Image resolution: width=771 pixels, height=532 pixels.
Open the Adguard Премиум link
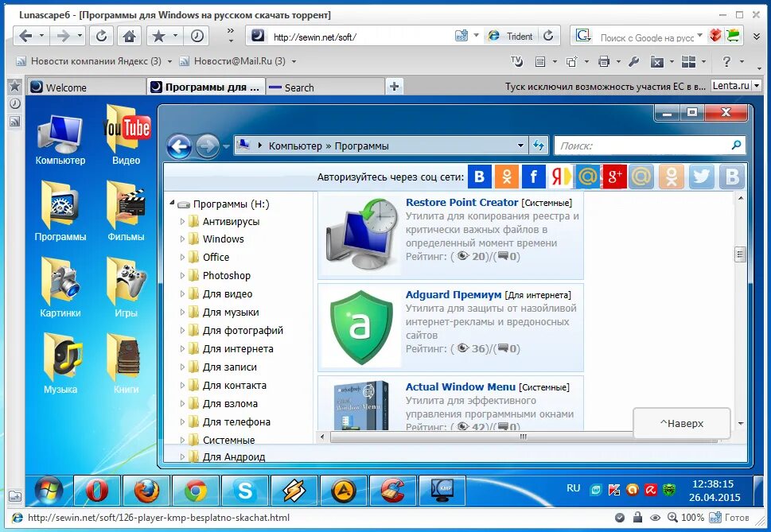[454, 294]
